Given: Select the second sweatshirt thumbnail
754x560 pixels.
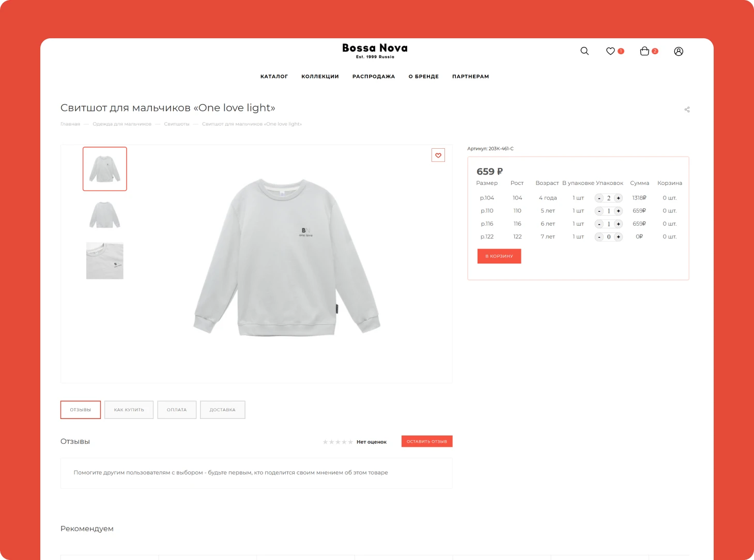Looking at the screenshot, I should (105, 215).
